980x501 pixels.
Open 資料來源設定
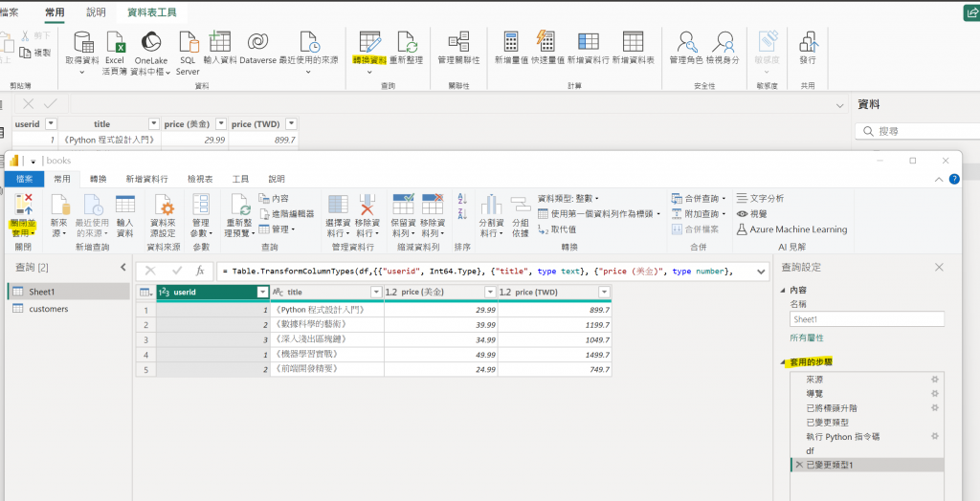click(164, 215)
